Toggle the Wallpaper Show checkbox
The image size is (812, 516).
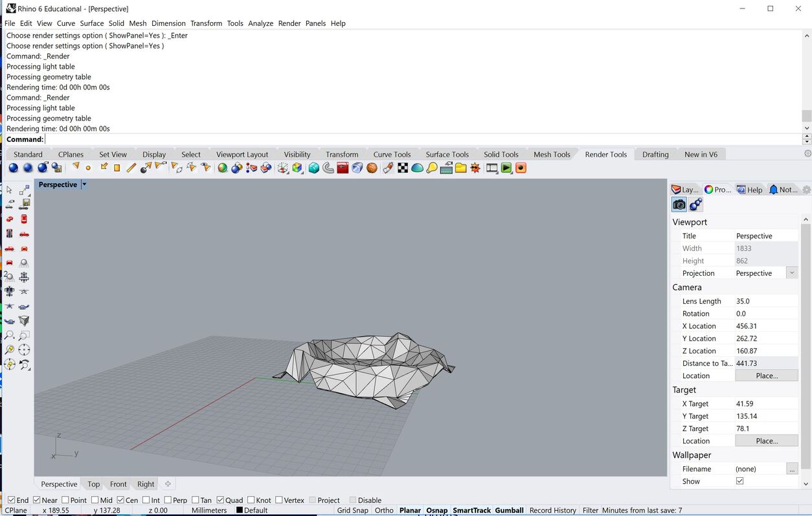739,481
